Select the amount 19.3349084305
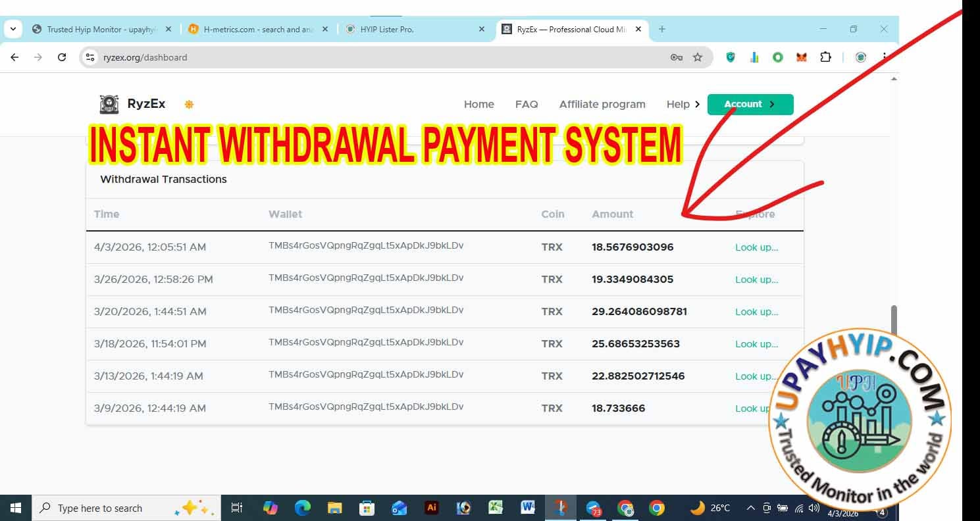Screen dimensions: 980x521 point(632,280)
